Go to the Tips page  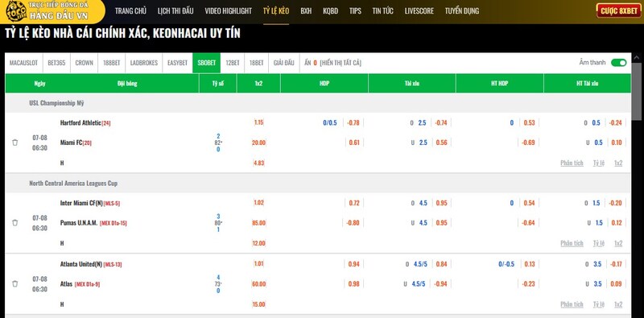[355, 11]
